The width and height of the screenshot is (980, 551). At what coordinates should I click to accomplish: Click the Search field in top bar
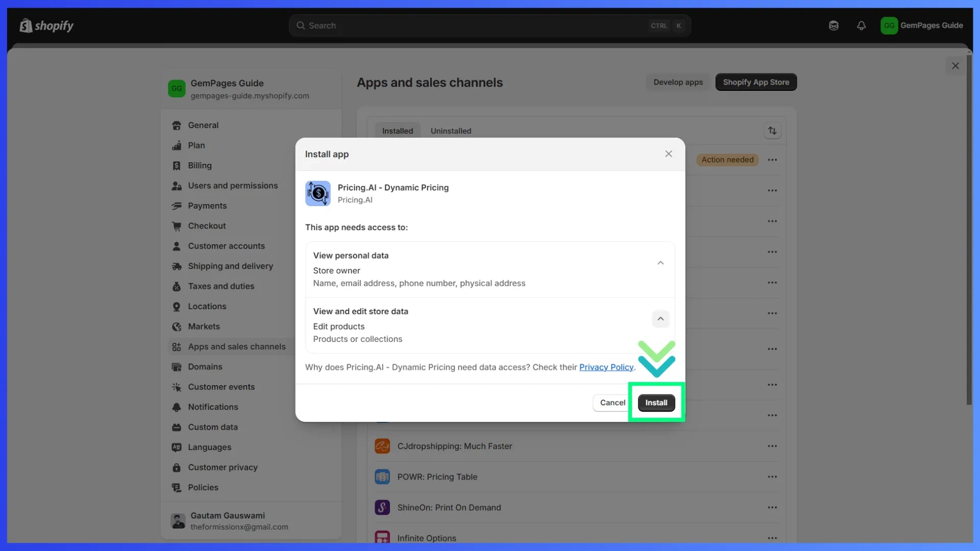pyautogui.click(x=489, y=26)
